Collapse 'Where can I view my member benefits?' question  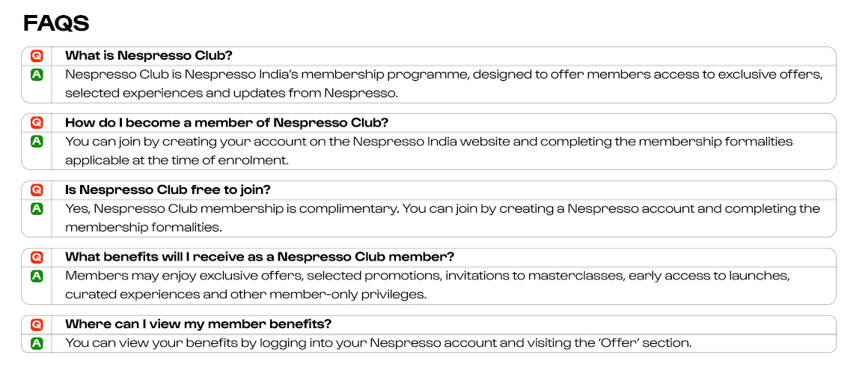point(429,325)
